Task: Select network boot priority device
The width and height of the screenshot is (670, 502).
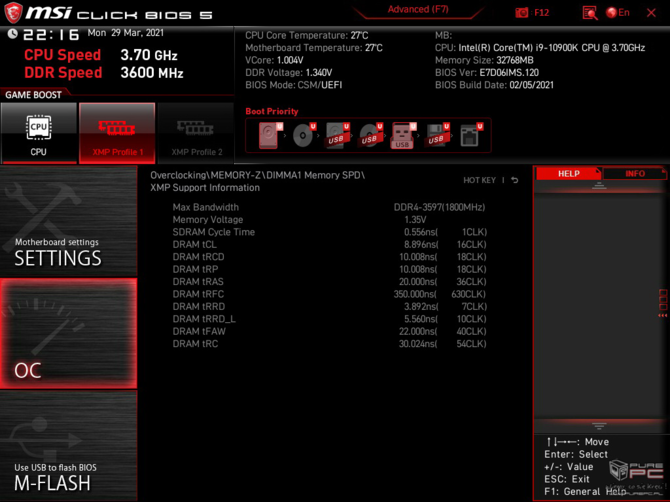Action: [470, 135]
